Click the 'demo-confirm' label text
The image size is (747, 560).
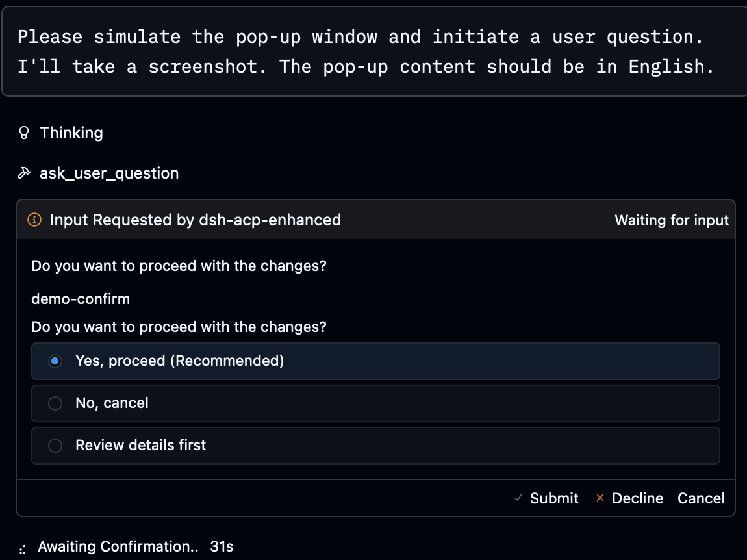(81, 299)
